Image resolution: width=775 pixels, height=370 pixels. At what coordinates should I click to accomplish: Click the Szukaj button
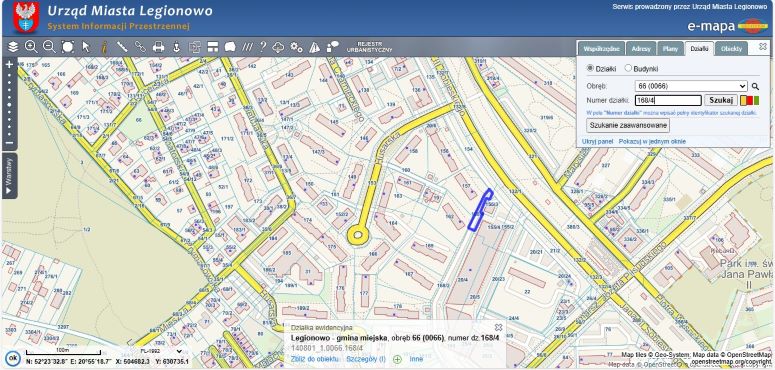tap(721, 100)
